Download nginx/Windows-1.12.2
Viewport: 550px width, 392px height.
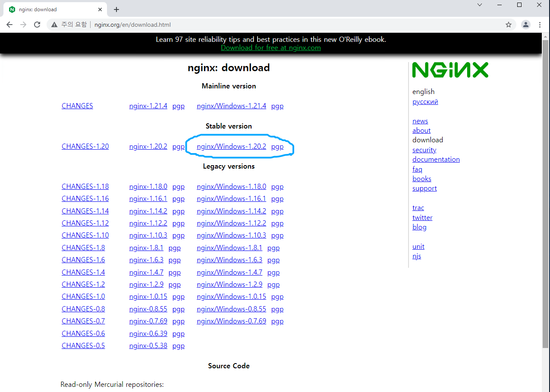(231, 223)
